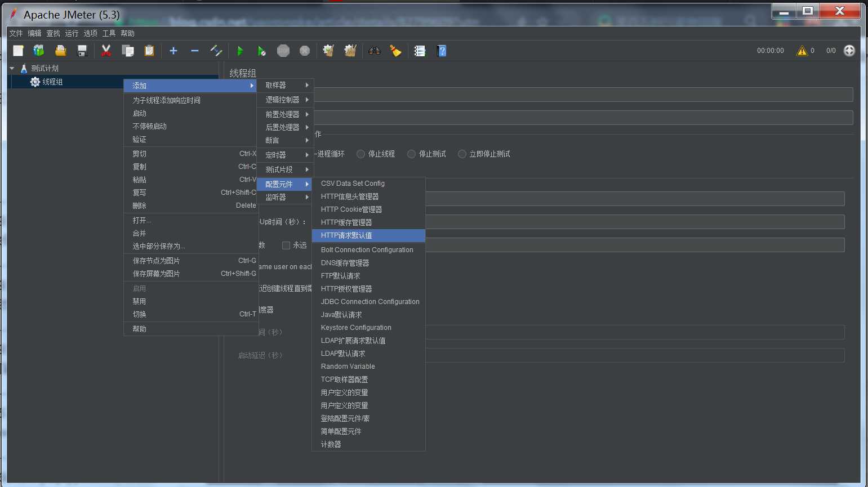Click 保存节点为图片 in context menu
Screen dimensions: 868x487
(x=190, y=261)
